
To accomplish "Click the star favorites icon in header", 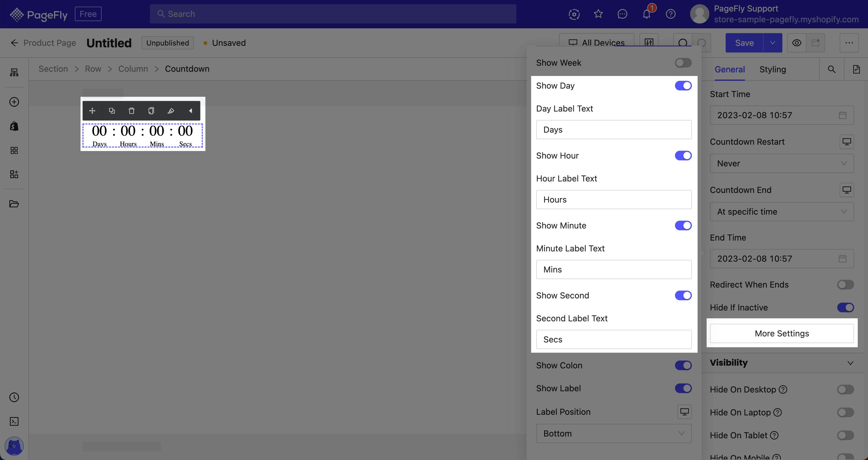I will click(x=598, y=14).
